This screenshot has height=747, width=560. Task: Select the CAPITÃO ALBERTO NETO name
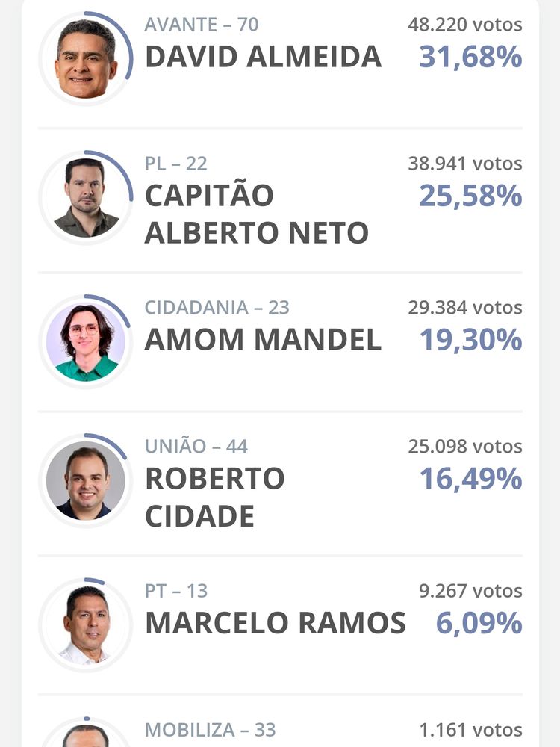click(x=257, y=214)
